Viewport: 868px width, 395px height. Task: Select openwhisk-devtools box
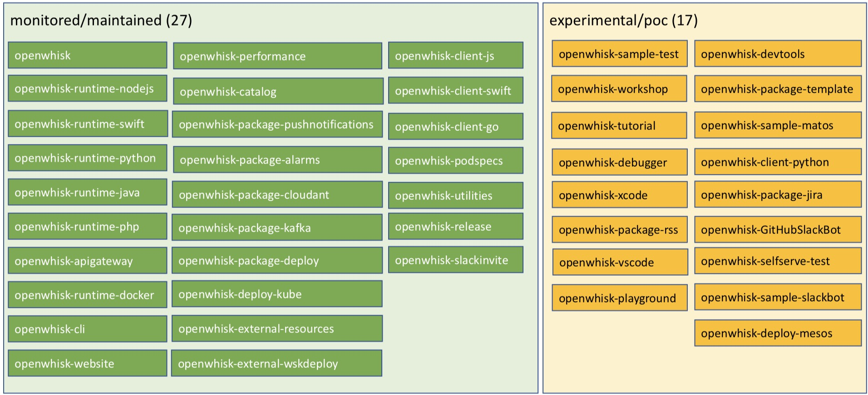point(778,54)
